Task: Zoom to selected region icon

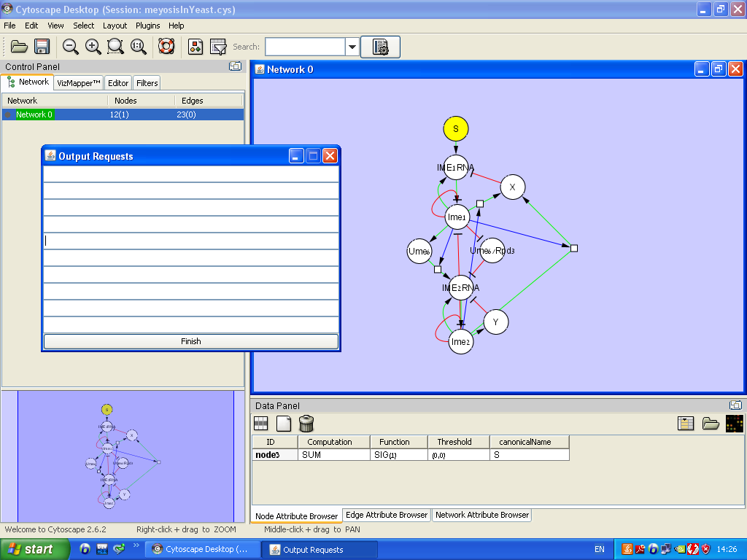Action: (115, 47)
